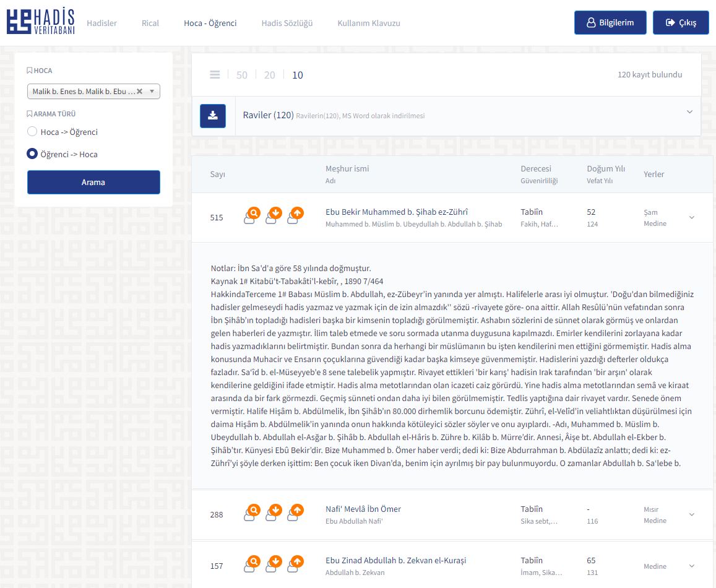The image size is (716, 588).
Task: Open the Rical menu item
Action: (x=150, y=23)
